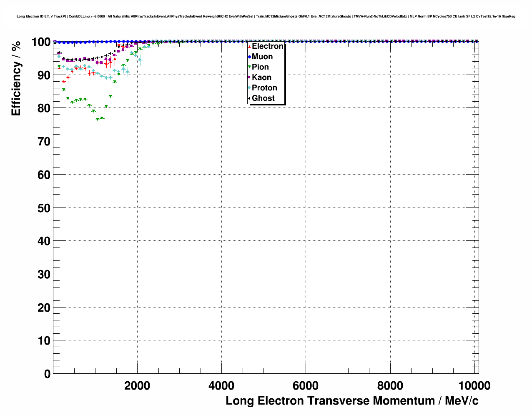Viewport: 532px width, 415px height.
Task: Click the cyan Proton legend marker
Action: coord(250,88)
